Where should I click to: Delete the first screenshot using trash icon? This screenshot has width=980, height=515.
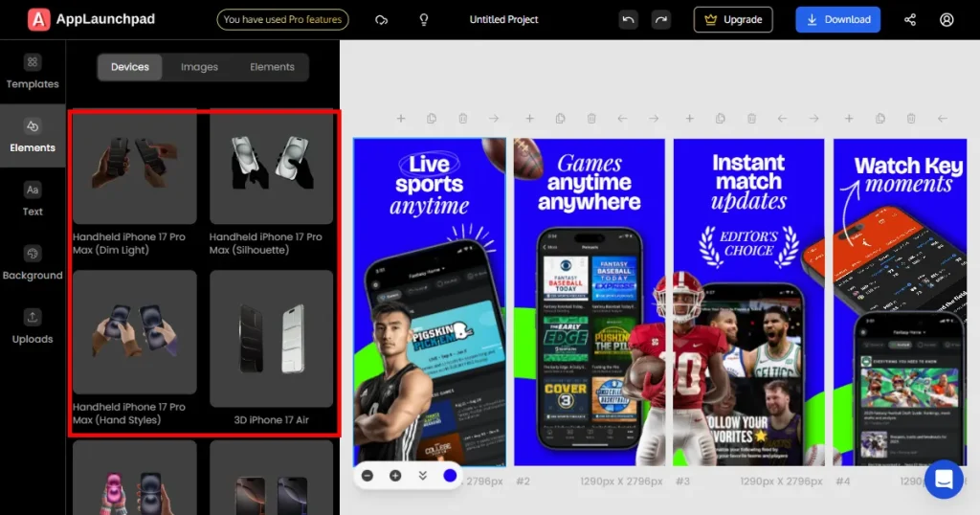[x=462, y=119]
